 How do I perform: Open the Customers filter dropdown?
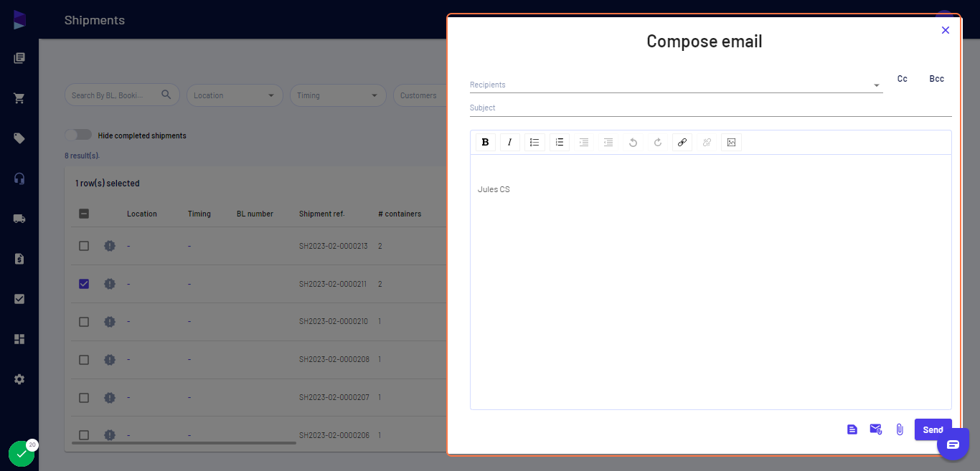pos(420,95)
